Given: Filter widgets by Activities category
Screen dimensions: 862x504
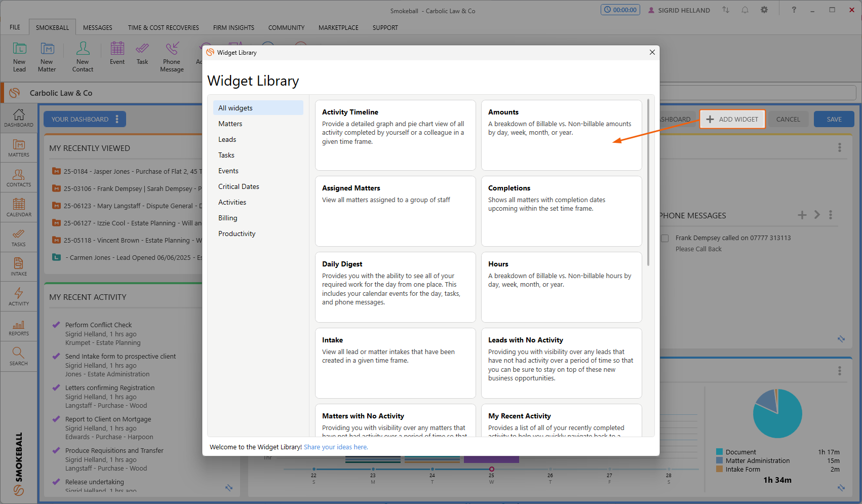Looking at the screenshot, I should click(x=258, y=202).
